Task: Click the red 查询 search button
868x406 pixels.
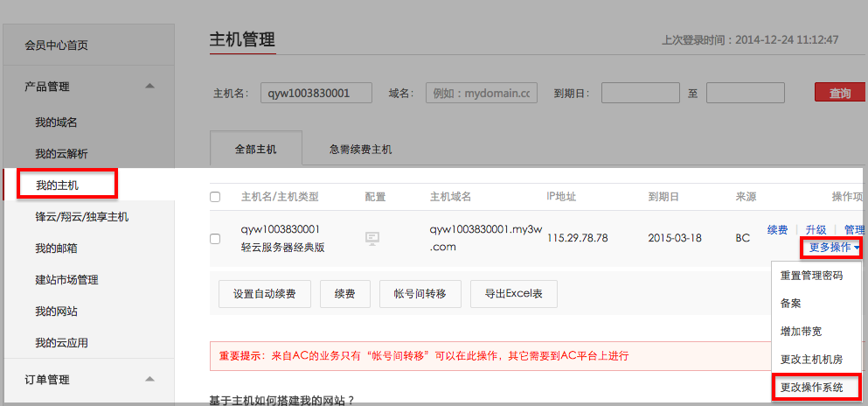Action: [x=839, y=94]
